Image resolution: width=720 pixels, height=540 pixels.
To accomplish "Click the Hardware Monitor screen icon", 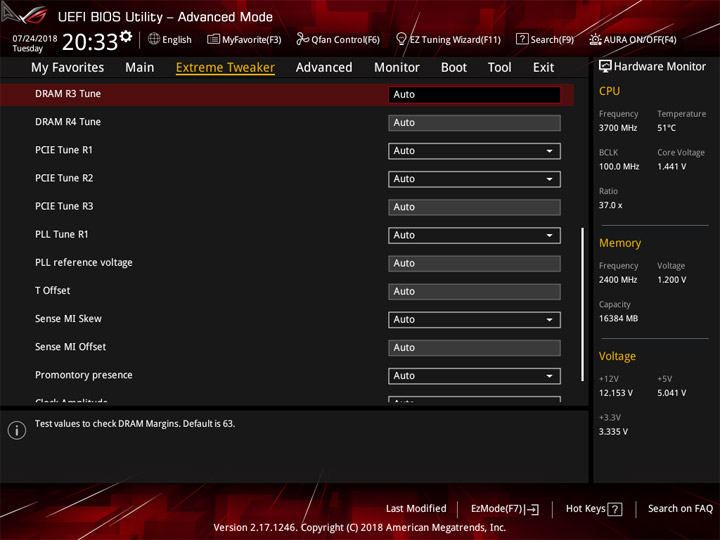I will tap(605, 67).
